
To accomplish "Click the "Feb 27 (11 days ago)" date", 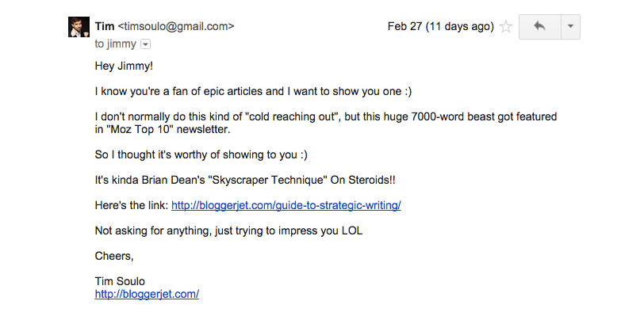I will [x=440, y=26].
